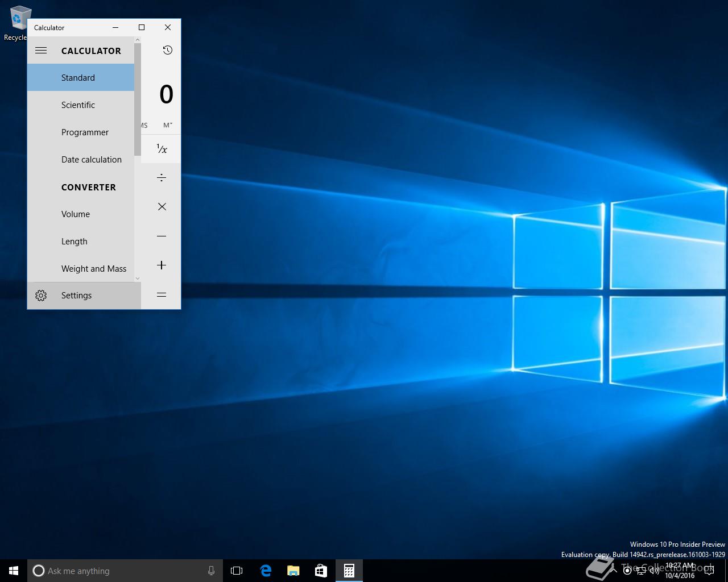Image resolution: width=728 pixels, height=582 pixels.
Task: Open the calculation history icon
Action: tap(167, 50)
